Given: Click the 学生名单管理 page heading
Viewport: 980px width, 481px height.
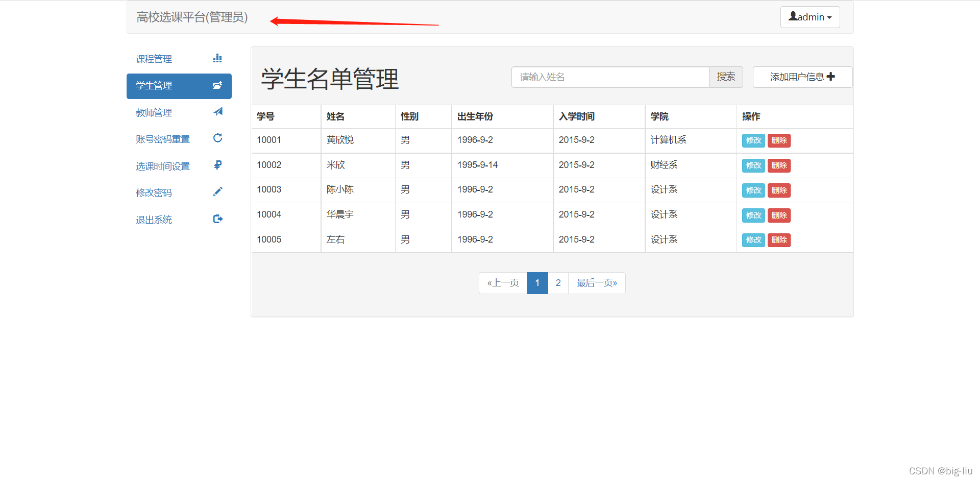Looking at the screenshot, I should 330,79.
